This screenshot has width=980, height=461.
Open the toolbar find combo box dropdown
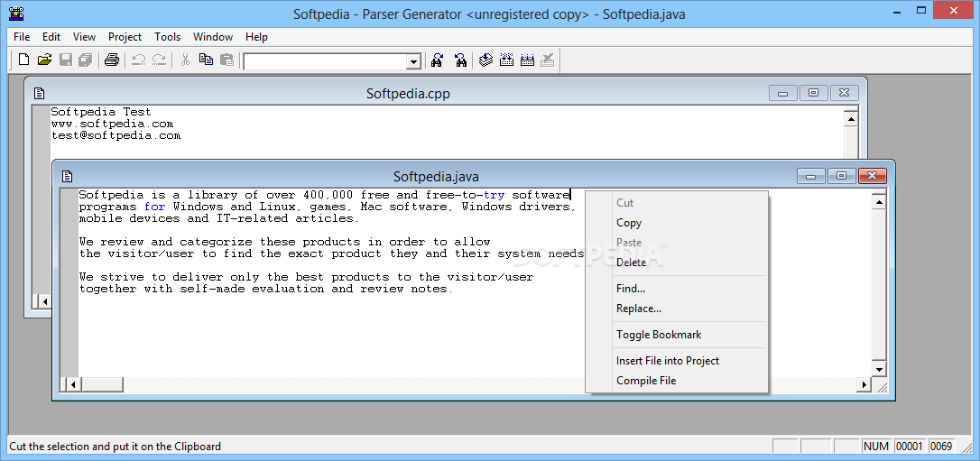pos(413,61)
